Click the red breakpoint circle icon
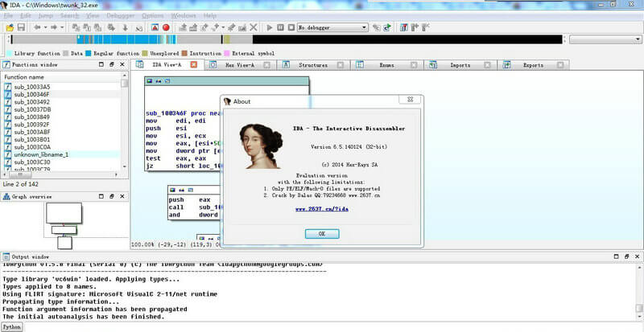644x332 pixels. pyautogui.click(x=166, y=27)
